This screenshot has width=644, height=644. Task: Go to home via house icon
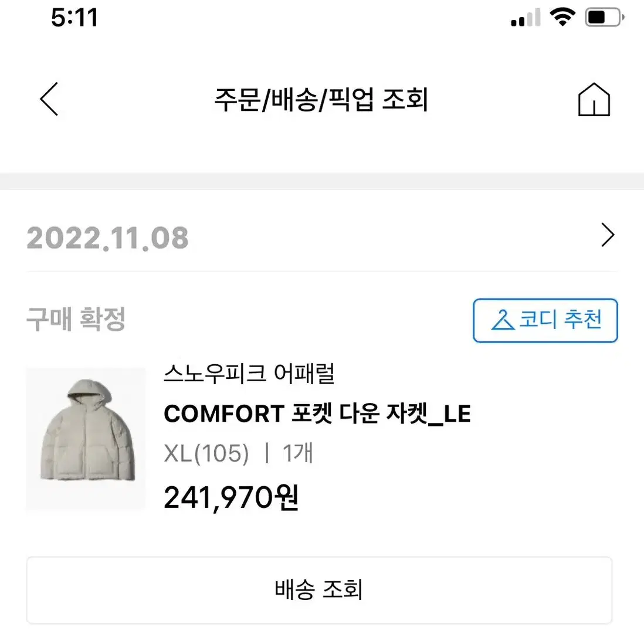(x=594, y=99)
